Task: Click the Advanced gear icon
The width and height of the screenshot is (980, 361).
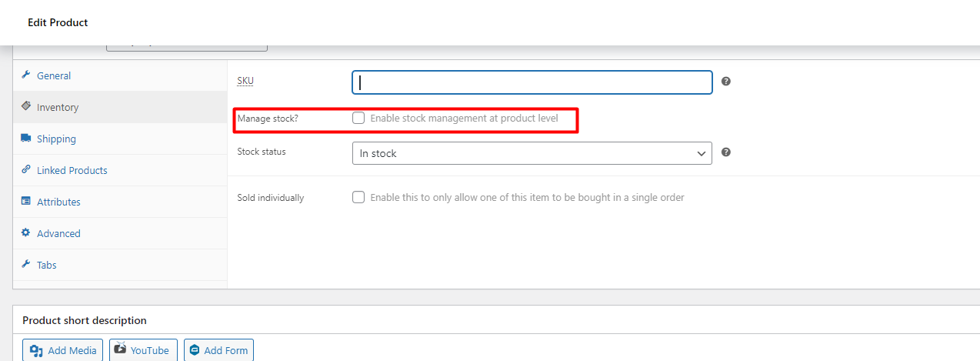Action: pos(26,232)
